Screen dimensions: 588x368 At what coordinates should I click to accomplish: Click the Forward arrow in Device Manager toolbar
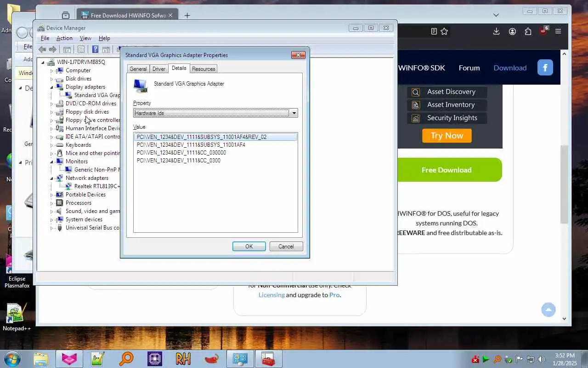(x=53, y=50)
